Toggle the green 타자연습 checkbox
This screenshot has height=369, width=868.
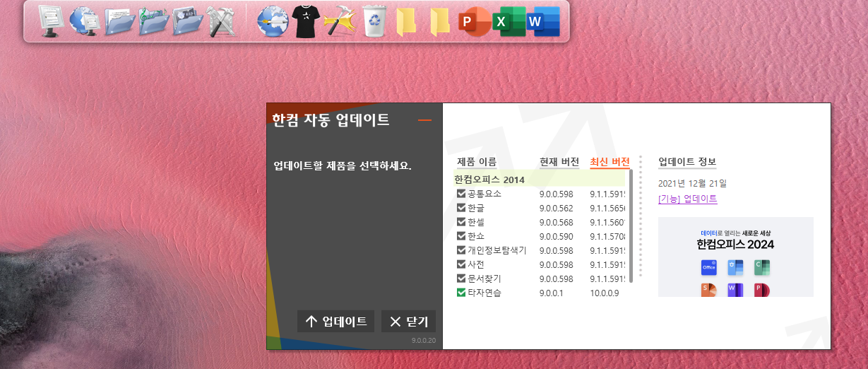tap(461, 293)
